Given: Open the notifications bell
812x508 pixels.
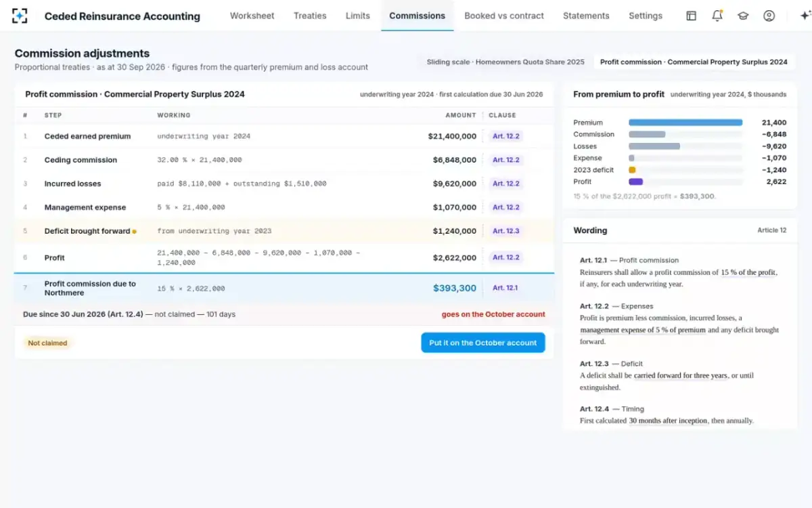Looking at the screenshot, I should (x=717, y=16).
